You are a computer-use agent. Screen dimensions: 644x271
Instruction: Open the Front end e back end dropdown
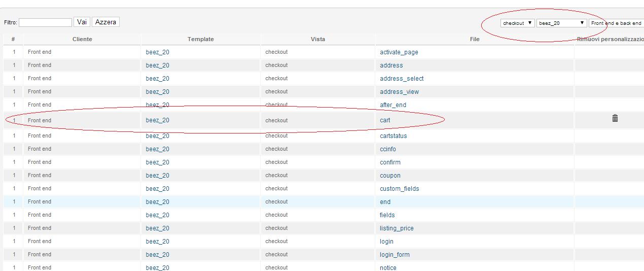[x=617, y=23]
